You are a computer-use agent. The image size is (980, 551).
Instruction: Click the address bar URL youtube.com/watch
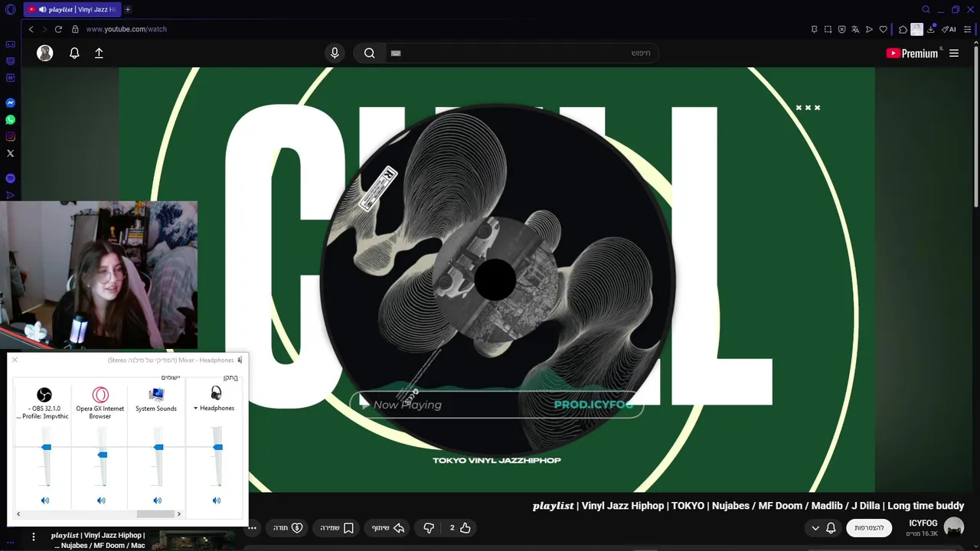pyautogui.click(x=126, y=29)
